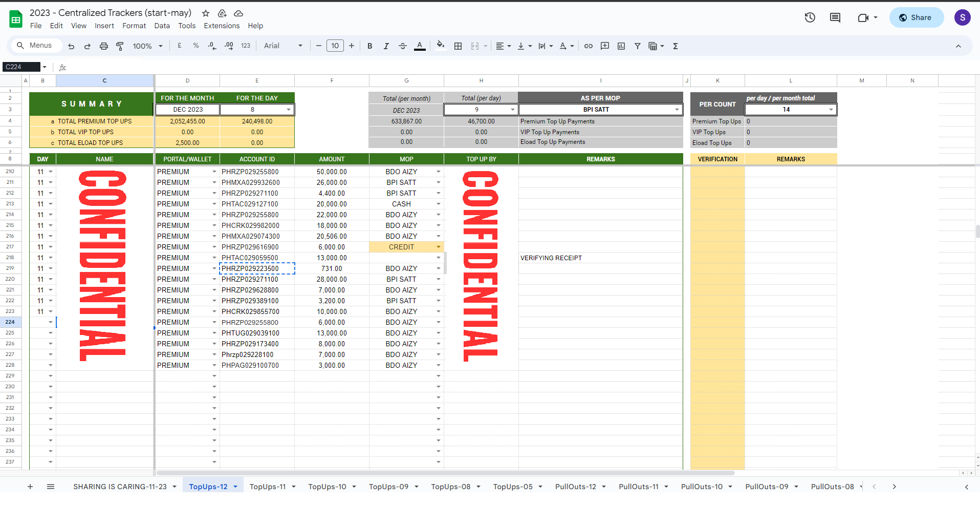Activate the paint format roller icon
This screenshot has width=980, height=524.
point(120,46)
